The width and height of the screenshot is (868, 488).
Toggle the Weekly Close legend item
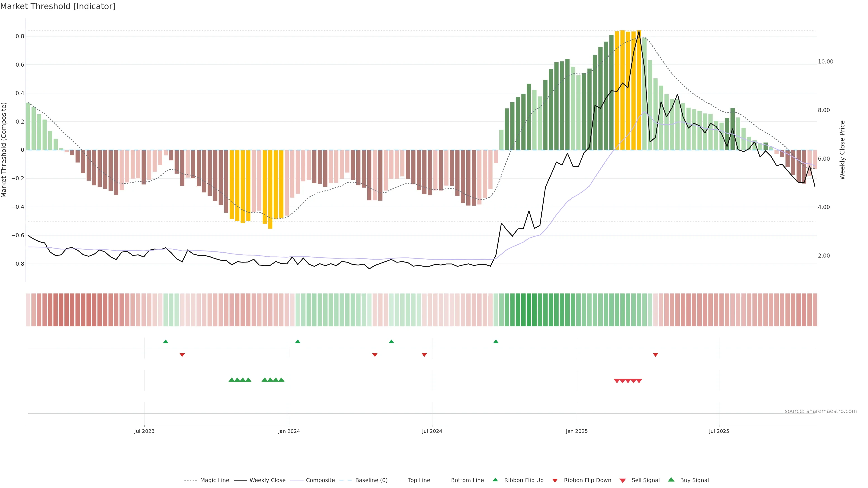(x=267, y=480)
